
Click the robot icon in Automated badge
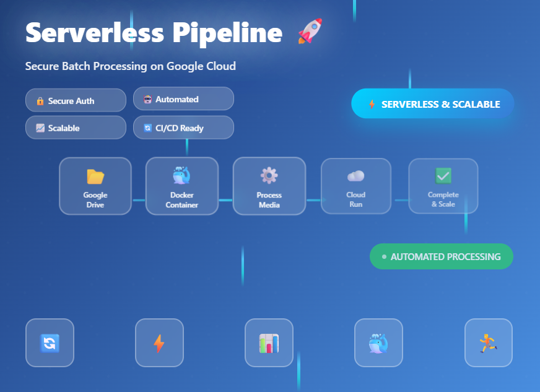[147, 99]
